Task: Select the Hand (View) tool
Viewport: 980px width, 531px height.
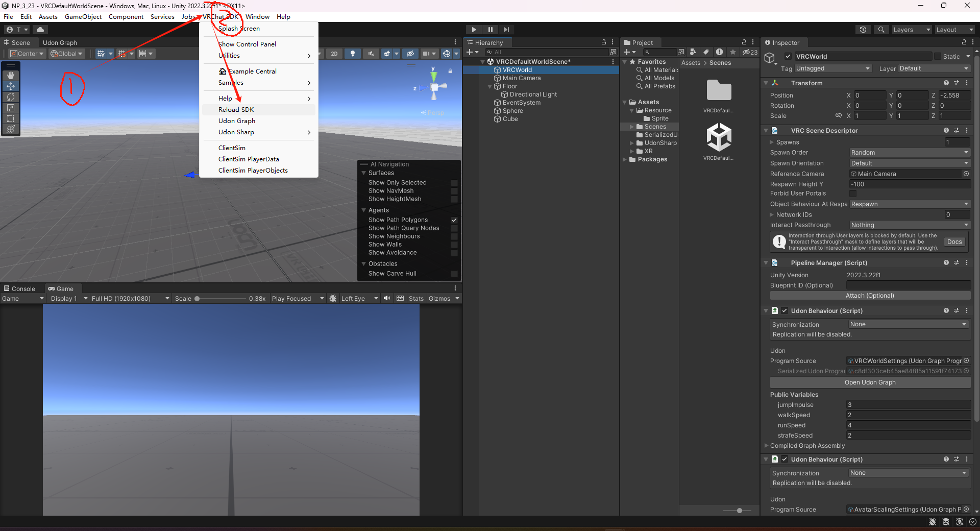Action: [x=11, y=76]
